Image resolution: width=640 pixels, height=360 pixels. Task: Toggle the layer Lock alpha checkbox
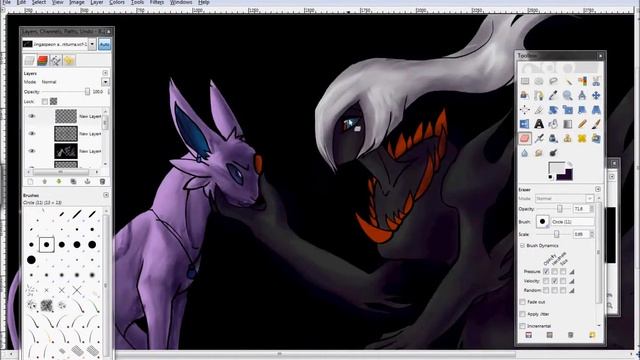(53, 101)
